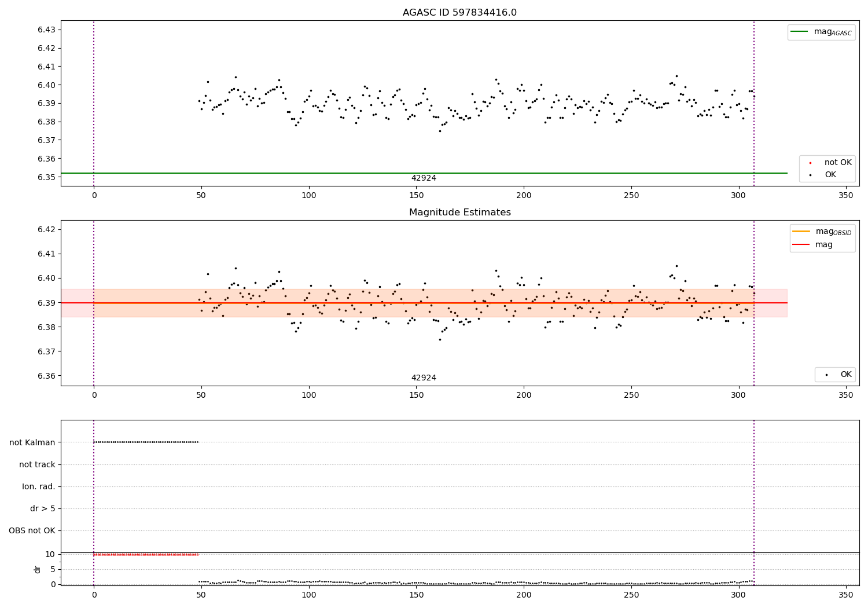Viewport: 868px width, 608px height.
Task: Click the "6.43" y-axis tick label
Action: [x=46, y=30]
